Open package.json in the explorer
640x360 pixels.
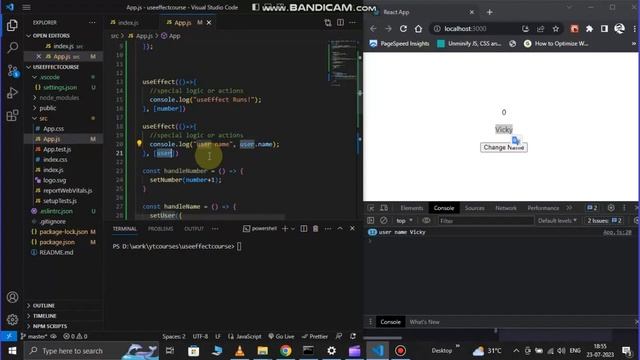(57, 242)
